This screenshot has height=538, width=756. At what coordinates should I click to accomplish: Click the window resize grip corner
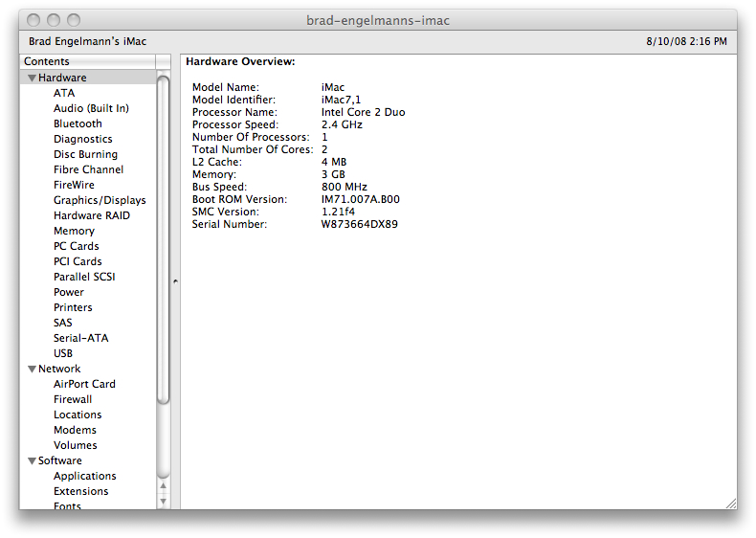point(731,504)
